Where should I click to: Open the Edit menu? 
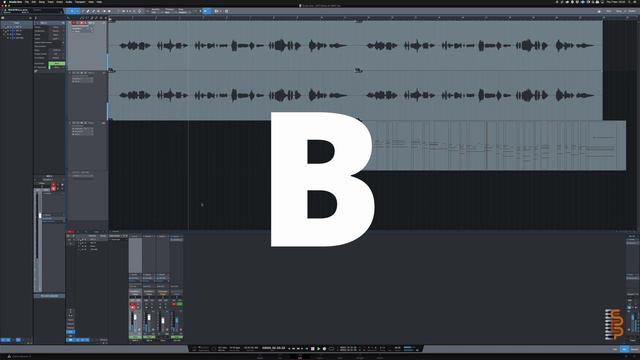33,2
